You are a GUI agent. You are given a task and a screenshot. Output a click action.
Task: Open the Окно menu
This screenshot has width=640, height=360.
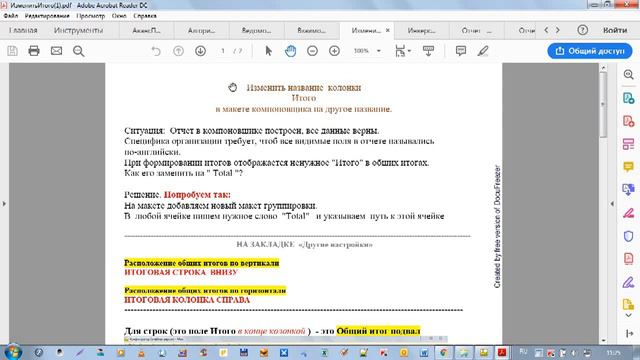click(119, 16)
